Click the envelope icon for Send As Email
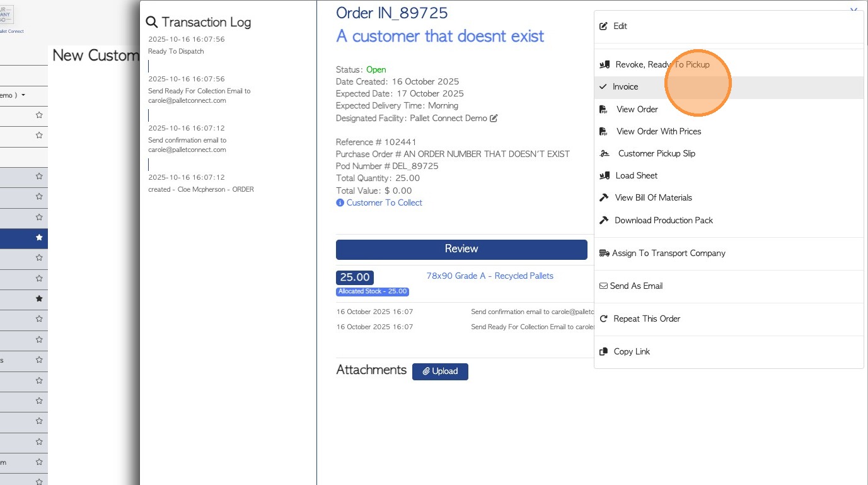 coord(603,286)
